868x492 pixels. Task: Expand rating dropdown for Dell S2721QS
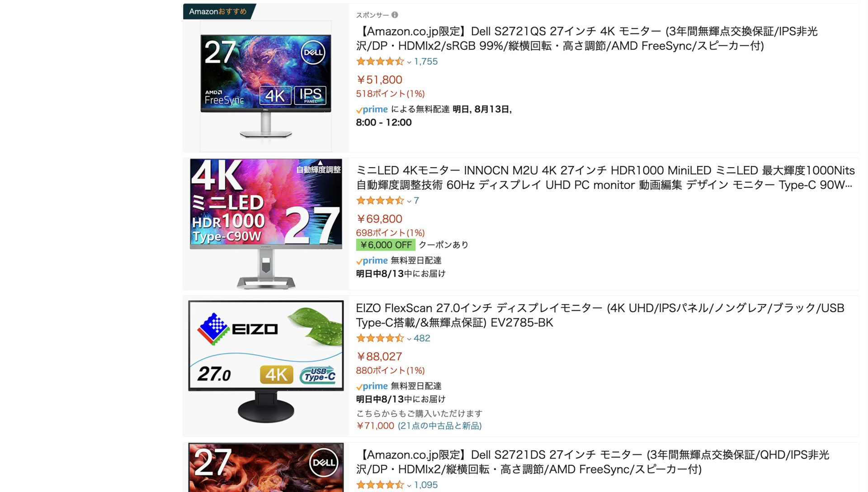pos(409,62)
